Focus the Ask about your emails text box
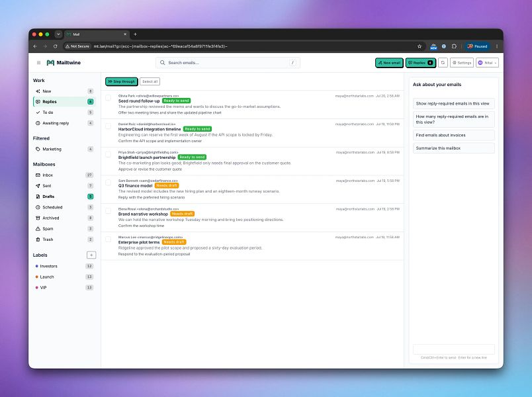The width and height of the screenshot is (532, 397). tap(454, 349)
